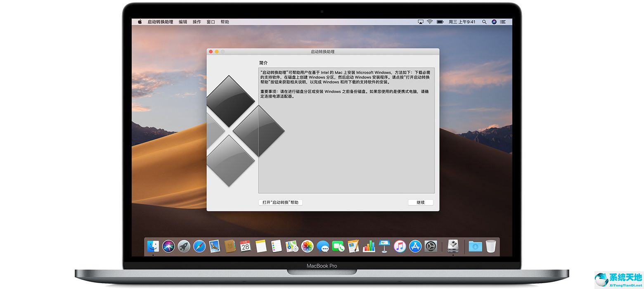Close the 启动转换助理 window
Screen dimensions: 644x289
pyautogui.click(x=211, y=52)
